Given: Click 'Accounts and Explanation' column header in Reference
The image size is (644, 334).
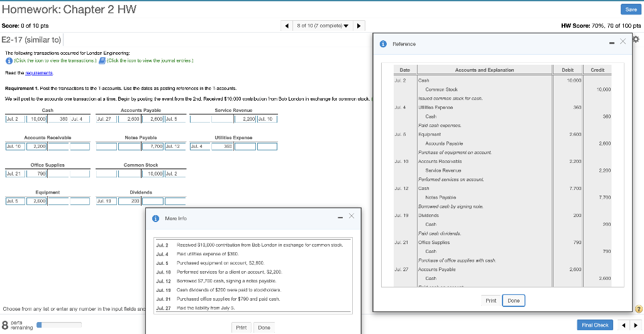Looking at the screenshot, I should [484, 70].
